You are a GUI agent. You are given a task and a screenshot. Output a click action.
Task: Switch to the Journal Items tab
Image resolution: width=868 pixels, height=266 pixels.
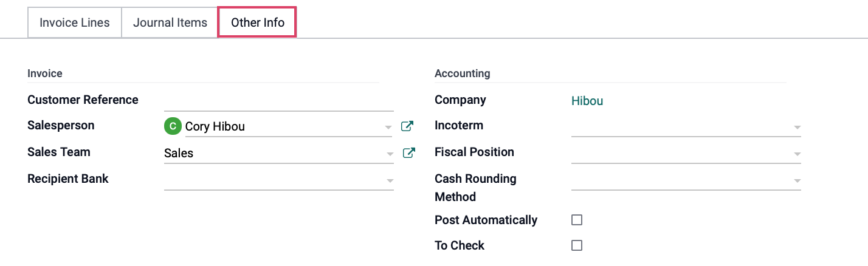point(170,22)
